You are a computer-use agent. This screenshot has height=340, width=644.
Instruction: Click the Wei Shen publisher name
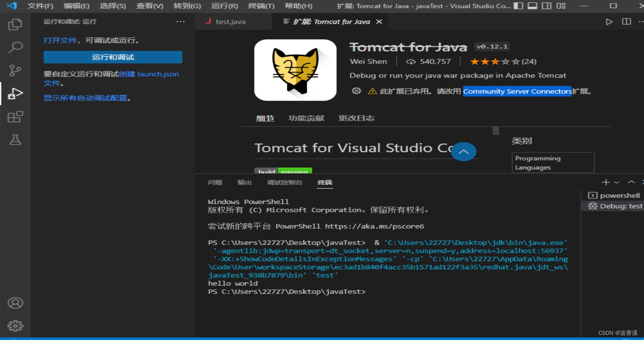click(x=368, y=61)
